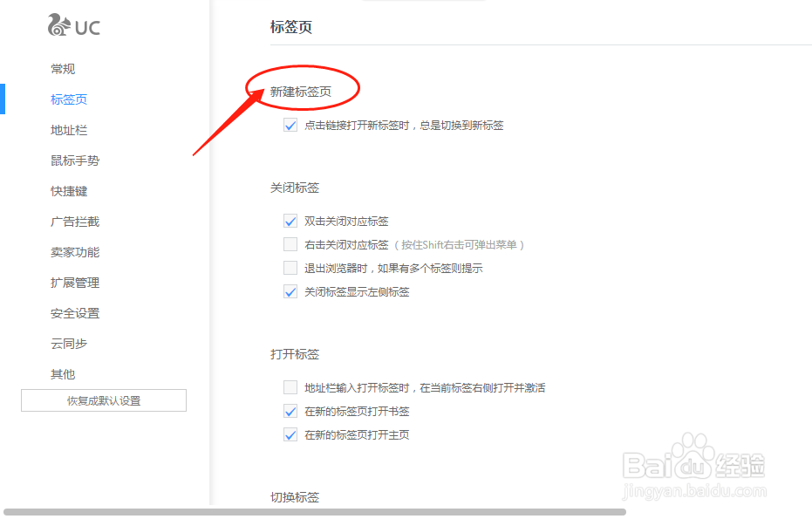Open the 云同步 settings section
The width and height of the screenshot is (812, 519).
point(68,344)
